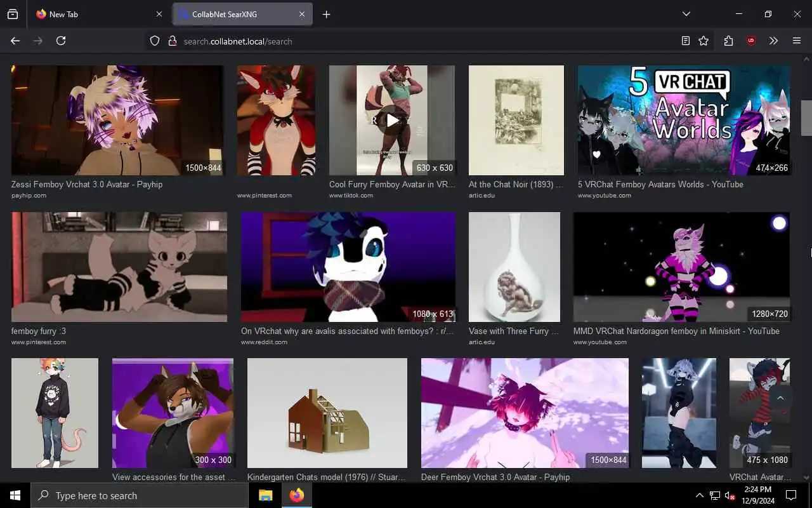The height and width of the screenshot is (508, 812).
Task: Open the notification center icon
Action: [x=791, y=495]
